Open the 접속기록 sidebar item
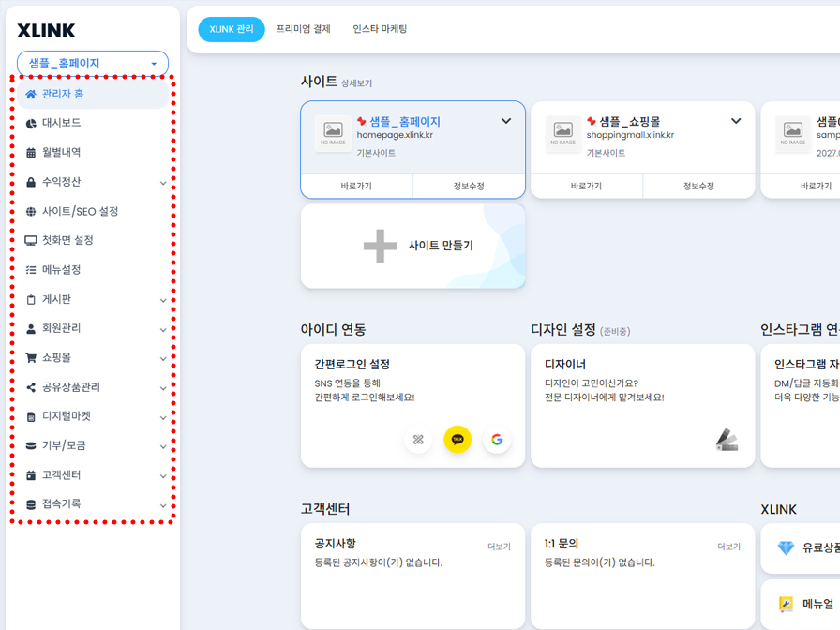The width and height of the screenshot is (840, 630). pos(61,503)
